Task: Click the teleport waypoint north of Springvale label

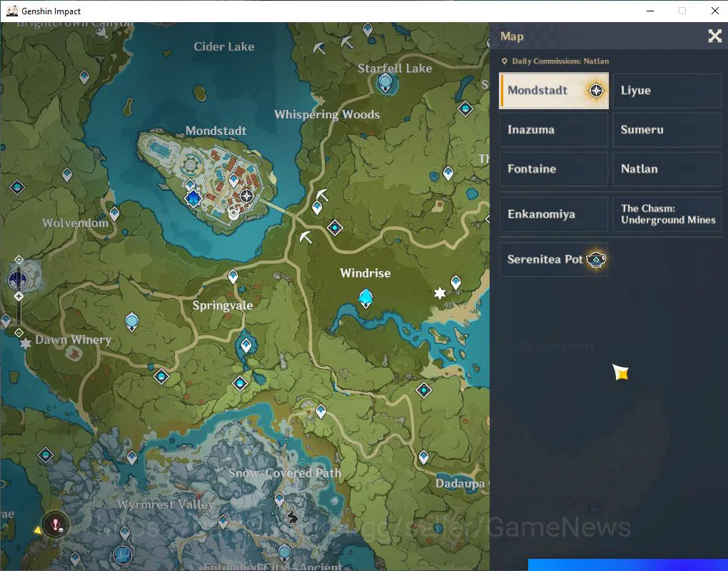Action: pyautogui.click(x=233, y=277)
